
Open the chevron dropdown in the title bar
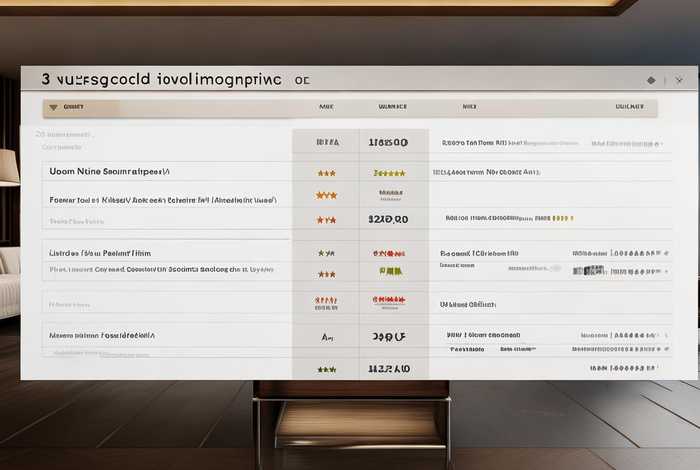coord(679,80)
